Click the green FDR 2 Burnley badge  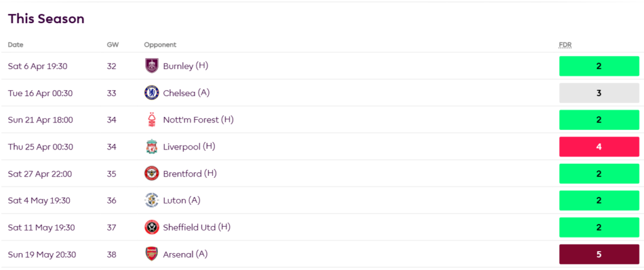click(x=599, y=66)
